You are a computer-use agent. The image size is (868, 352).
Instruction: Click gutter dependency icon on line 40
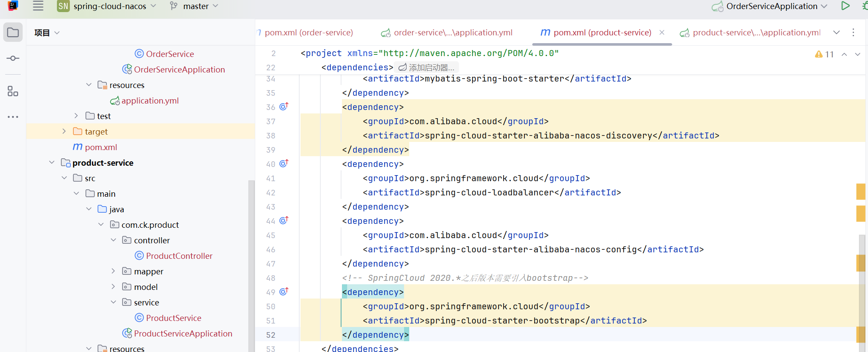click(284, 163)
